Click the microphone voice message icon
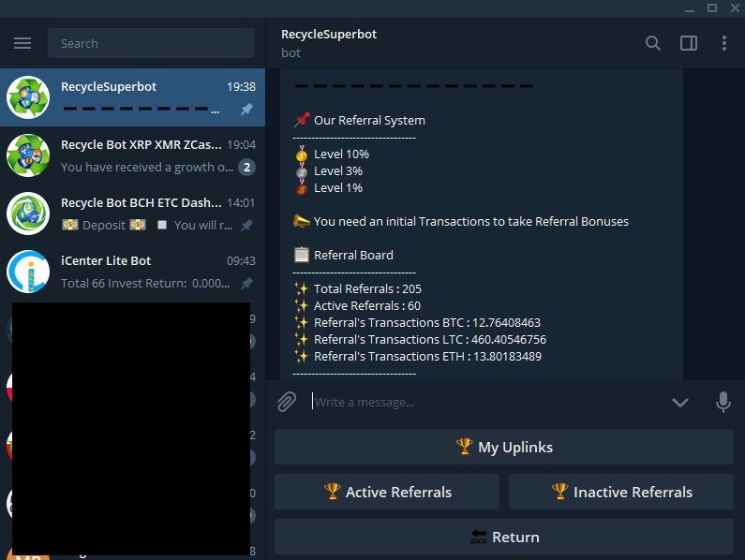Image resolution: width=745 pixels, height=560 pixels. (x=723, y=402)
